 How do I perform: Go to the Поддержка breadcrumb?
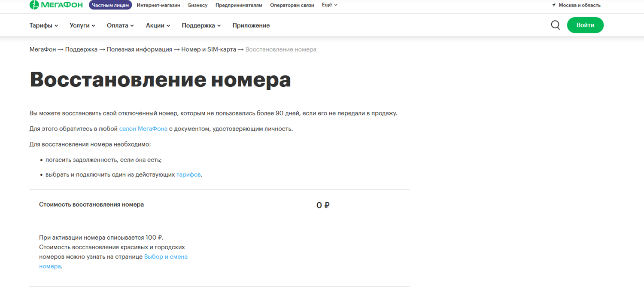81,49
